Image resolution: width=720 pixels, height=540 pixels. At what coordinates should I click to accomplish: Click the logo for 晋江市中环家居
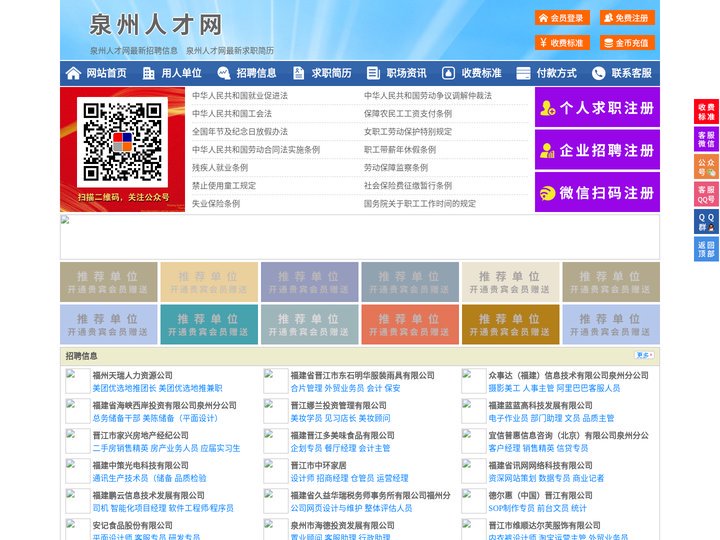click(276, 471)
